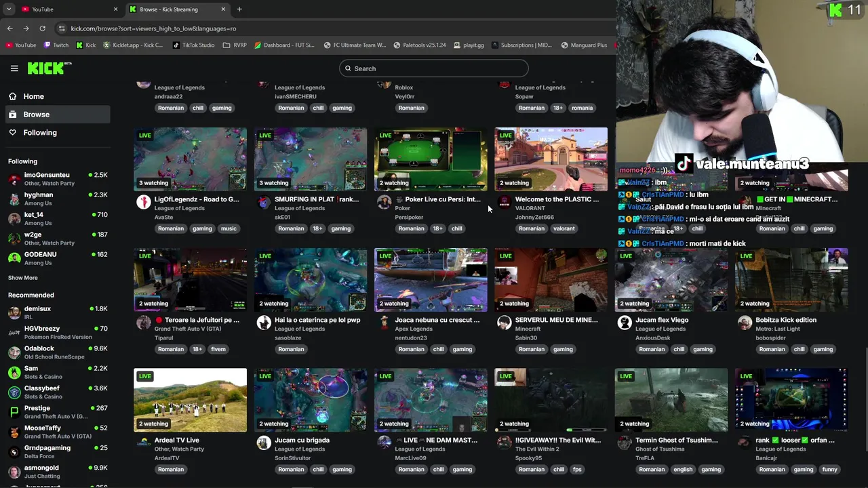Open hyghman avatar in Following list
The width and height of the screenshot is (868, 488).
[14, 199]
